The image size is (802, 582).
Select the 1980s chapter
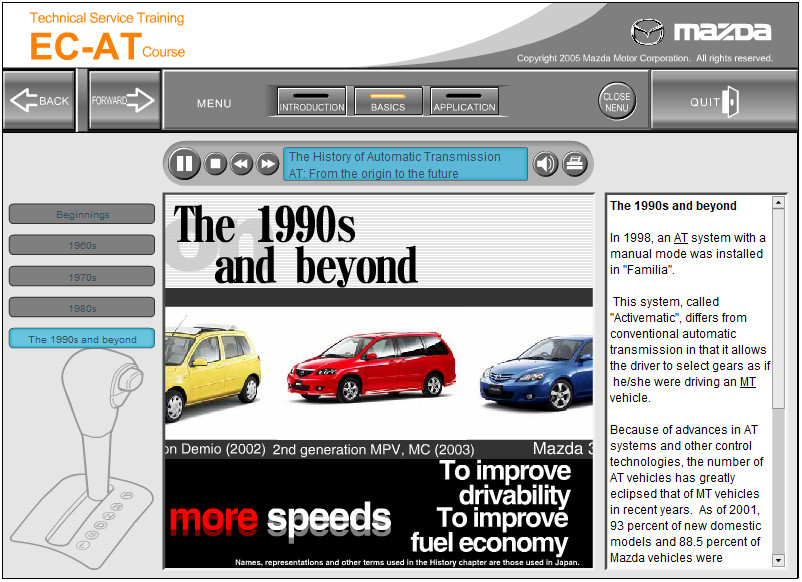(82, 308)
